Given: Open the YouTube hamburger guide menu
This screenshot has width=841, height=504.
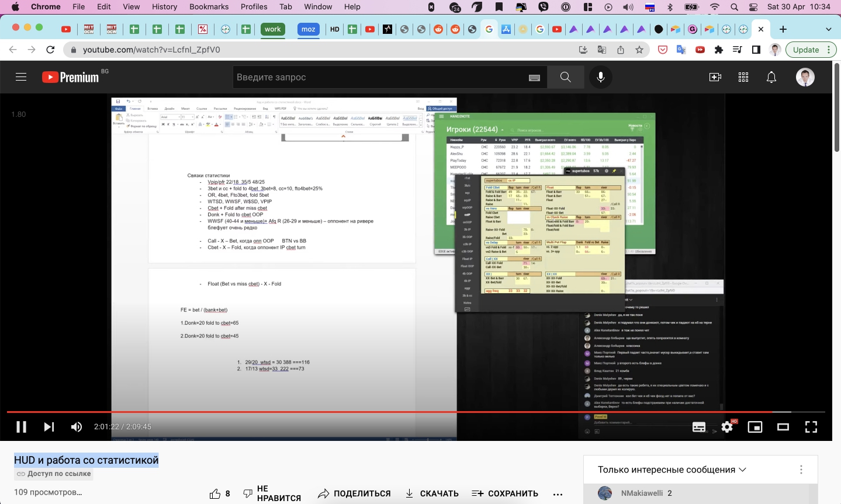Looking at the screenshot, I should coord(21,77).
